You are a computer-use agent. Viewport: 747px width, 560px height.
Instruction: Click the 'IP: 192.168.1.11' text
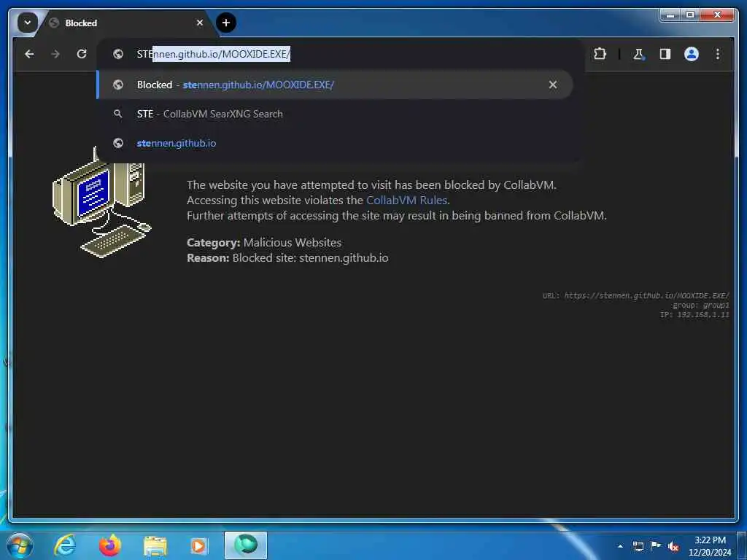pos(694,315)
